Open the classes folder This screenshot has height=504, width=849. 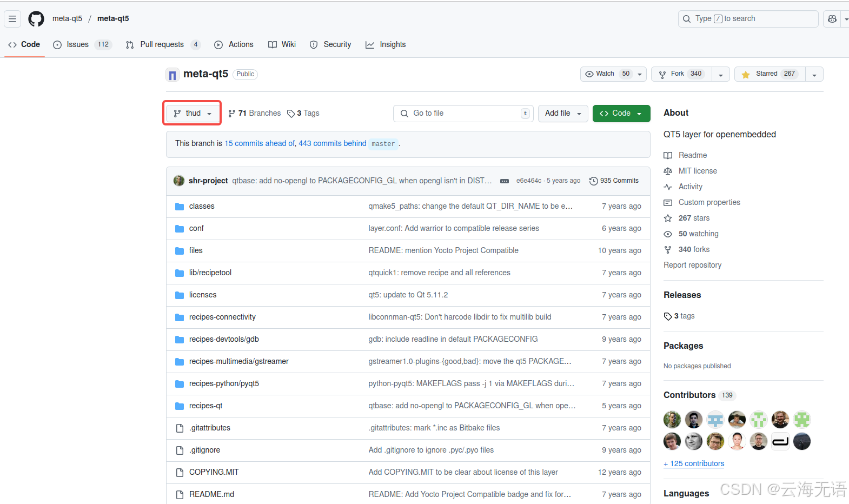click(x=202, y=206)
